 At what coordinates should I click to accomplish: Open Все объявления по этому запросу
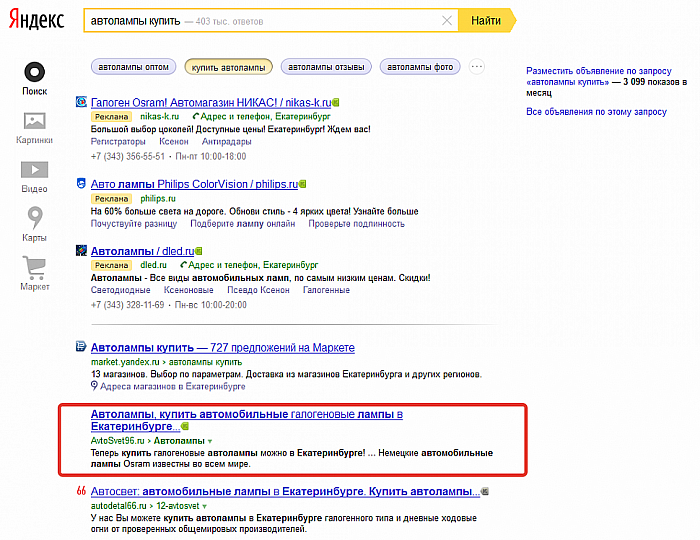[x=596, y=112]
